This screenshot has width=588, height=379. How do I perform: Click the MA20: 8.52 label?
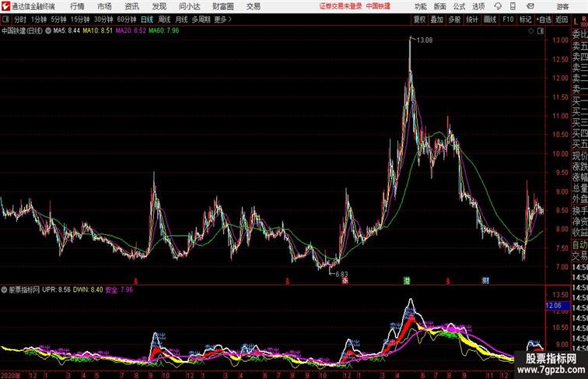pyautogui.click(x=131, y=31)
